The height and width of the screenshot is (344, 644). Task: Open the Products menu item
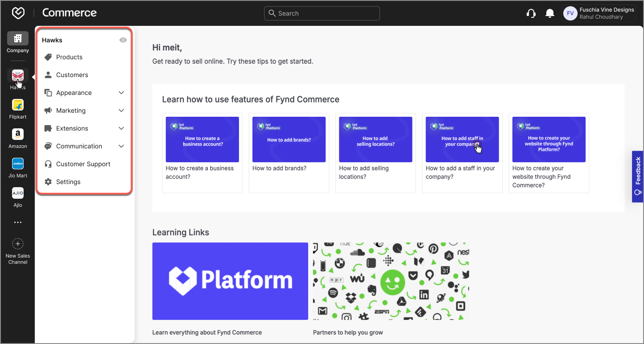click(x=69, y=57)
